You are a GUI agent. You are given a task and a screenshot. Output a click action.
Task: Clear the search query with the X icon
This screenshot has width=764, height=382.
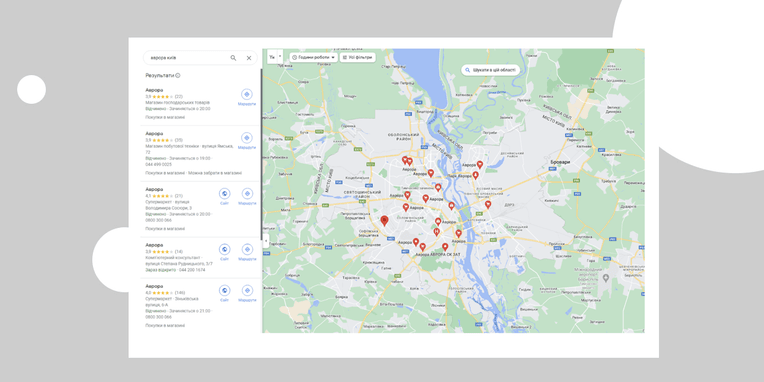click(248, 58)
